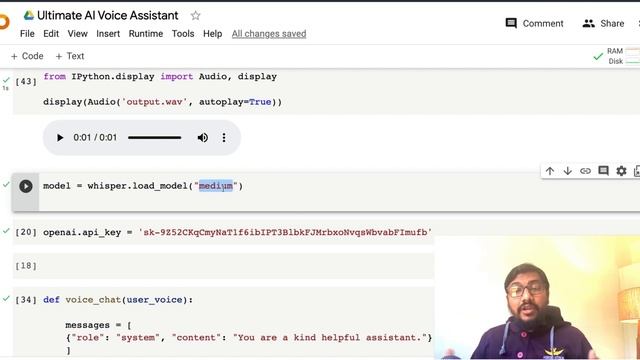This screenshot has height=360, width=640.
Task: Click the Google Drive icon beside the title
Action: pyautogui.click(x=29, y=16)
